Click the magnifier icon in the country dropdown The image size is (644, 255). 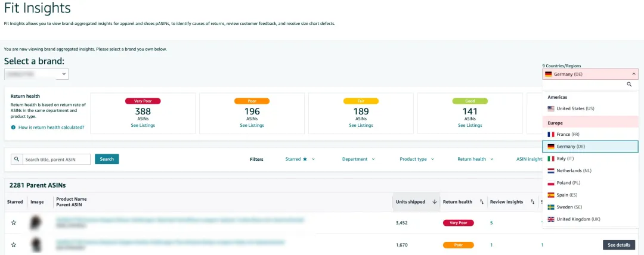tap(628, 85)
